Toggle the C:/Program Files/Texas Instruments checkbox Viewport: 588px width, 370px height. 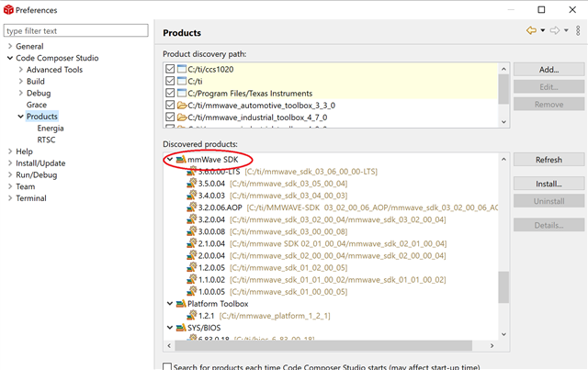coord(170,93)
